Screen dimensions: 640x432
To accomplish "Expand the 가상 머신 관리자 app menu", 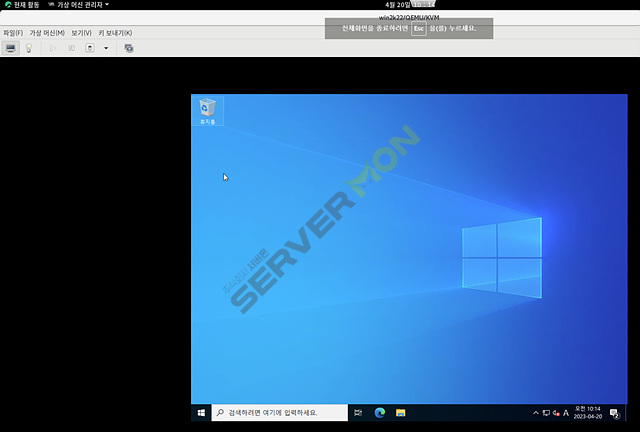I will [78, 4].
